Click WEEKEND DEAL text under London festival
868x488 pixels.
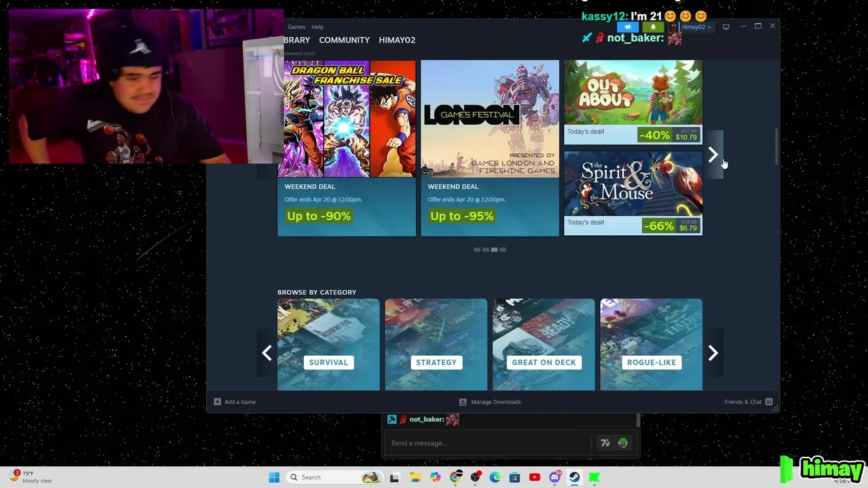point(453,186)
